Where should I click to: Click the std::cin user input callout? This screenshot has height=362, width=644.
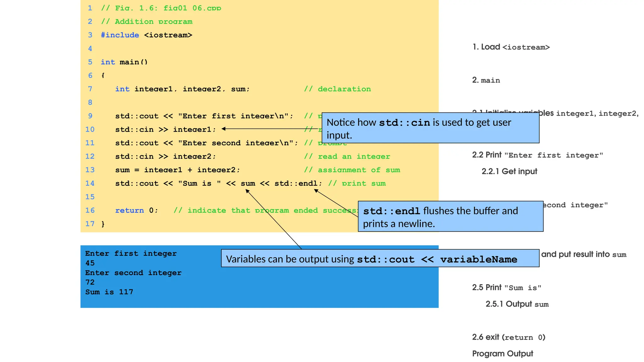pos(430,128)
